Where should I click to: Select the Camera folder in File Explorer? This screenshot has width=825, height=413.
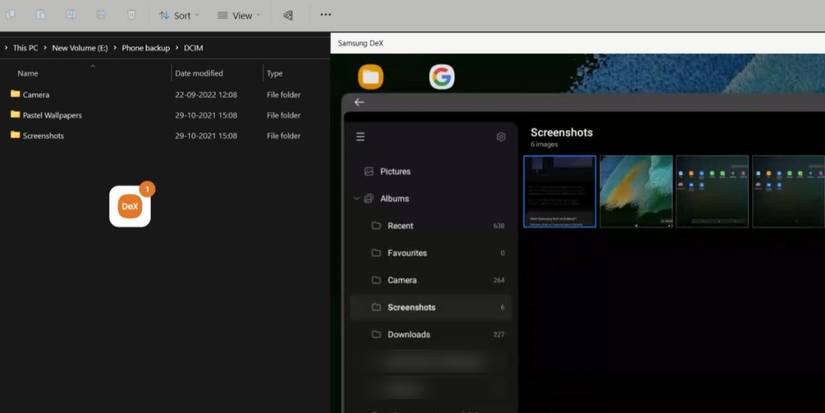[30, 95]
